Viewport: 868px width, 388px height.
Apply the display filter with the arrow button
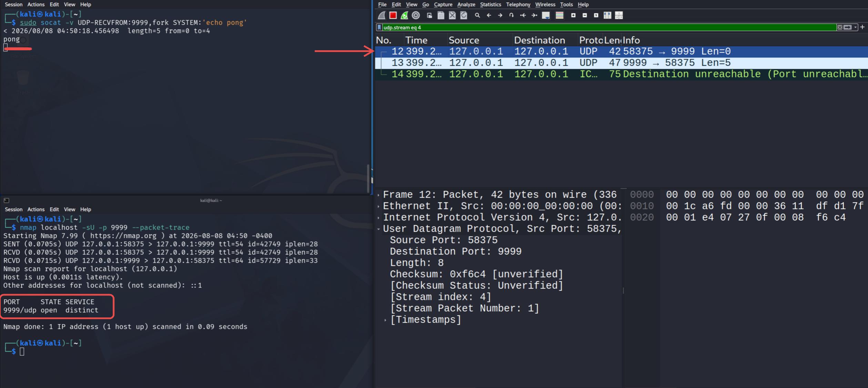[848, 27]
